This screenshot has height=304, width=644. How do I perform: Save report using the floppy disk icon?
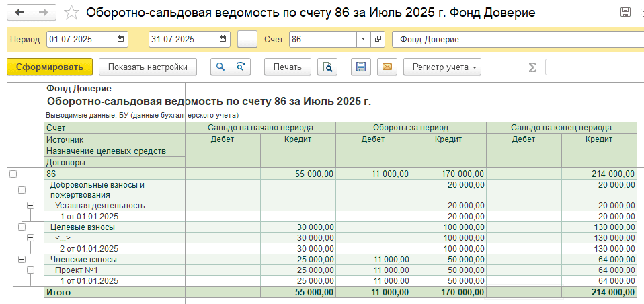[x=361, y=67]
